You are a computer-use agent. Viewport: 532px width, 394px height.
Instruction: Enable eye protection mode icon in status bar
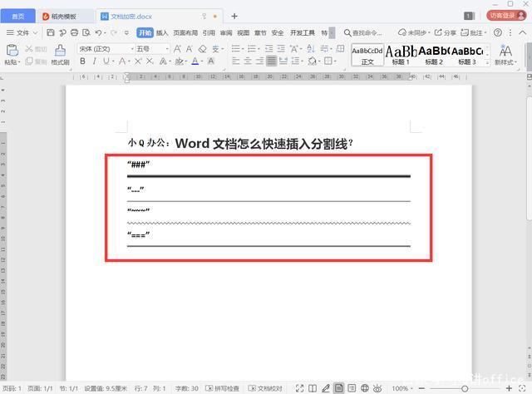click(377, 388)
